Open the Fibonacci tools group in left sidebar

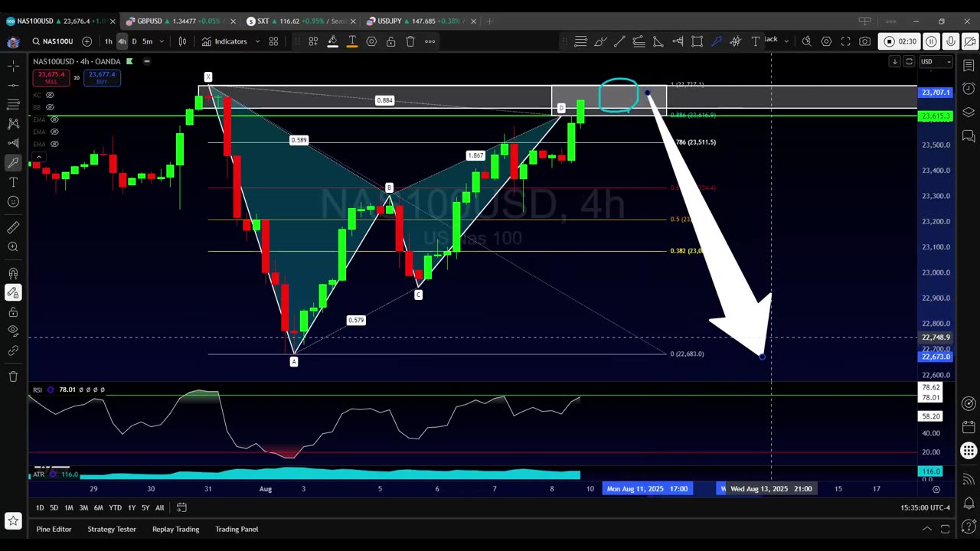point(13,104)
